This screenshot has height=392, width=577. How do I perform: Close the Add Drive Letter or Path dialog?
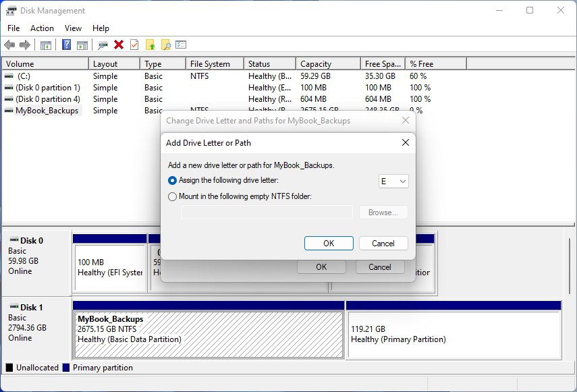click(x=405, y=142)
